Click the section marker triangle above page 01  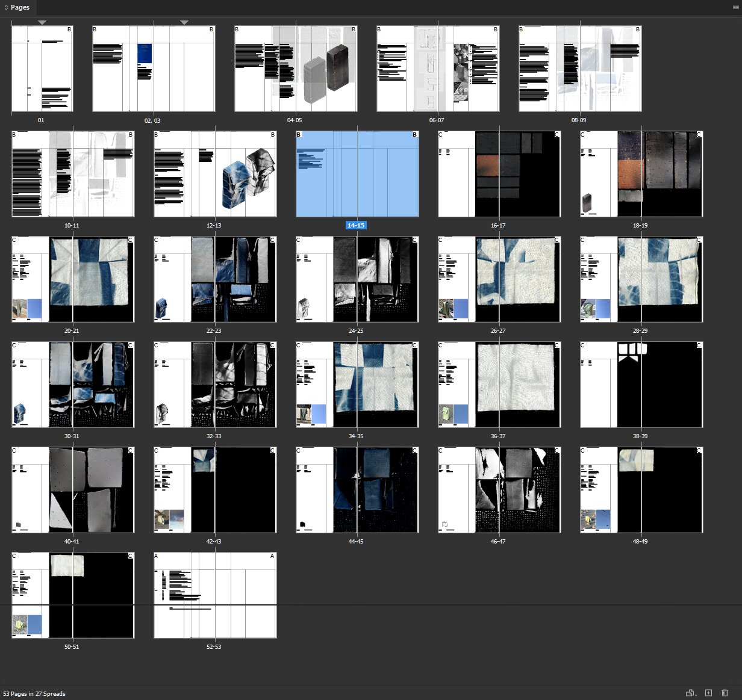[42, 22]
